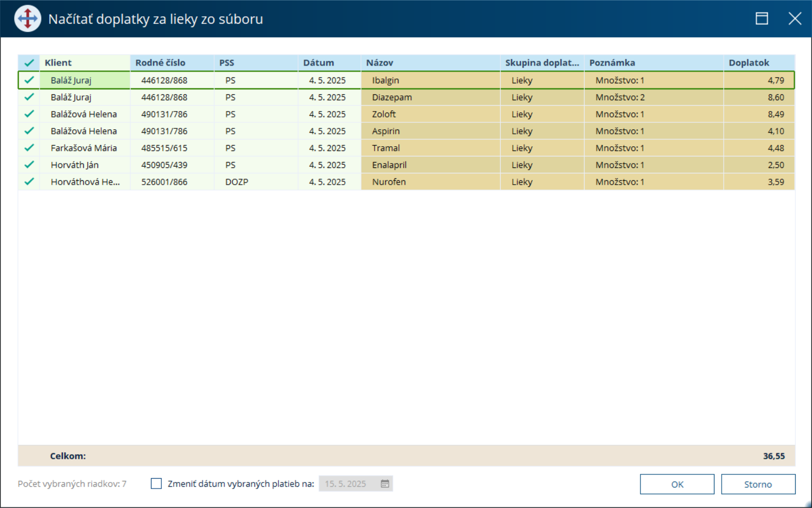
Task: Click the Skupina doplatku column header
Action: click(x=542, y=63)
